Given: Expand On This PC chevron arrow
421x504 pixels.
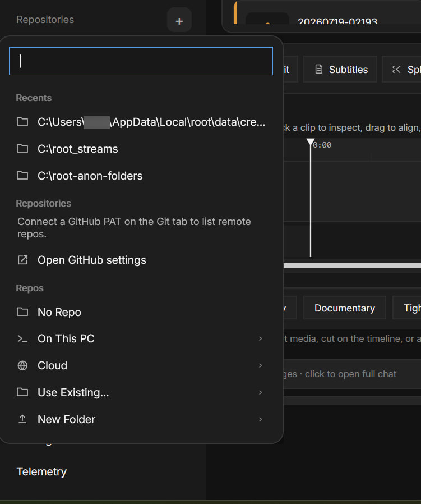Looking at the screenshot, I should point(261,338).
